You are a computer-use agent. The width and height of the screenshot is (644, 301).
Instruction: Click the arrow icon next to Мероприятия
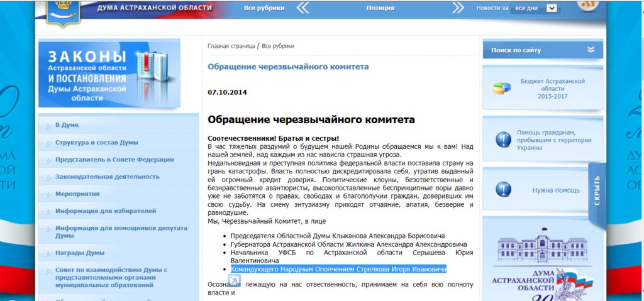(x=48, y=194)
